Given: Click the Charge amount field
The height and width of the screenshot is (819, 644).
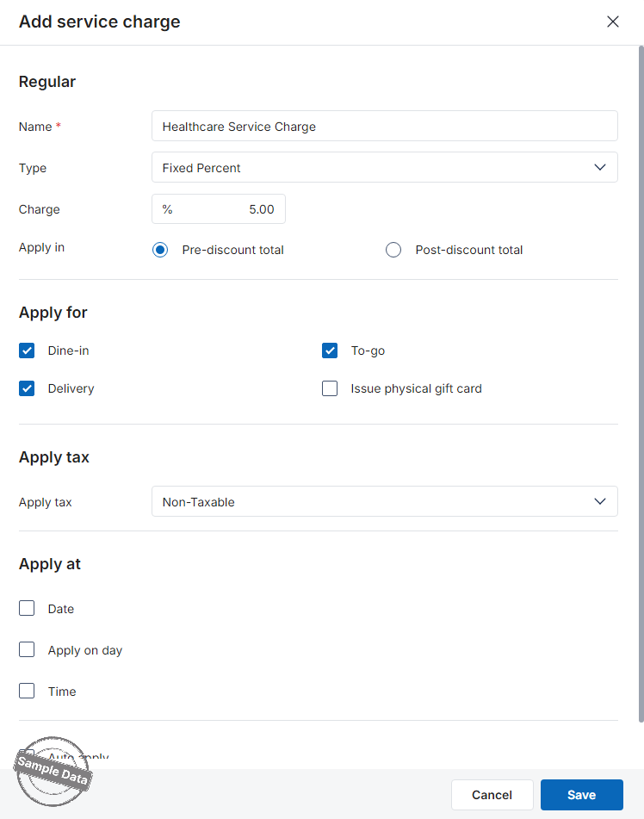Looking at the screenshot, I should click(x=219, y=209).
